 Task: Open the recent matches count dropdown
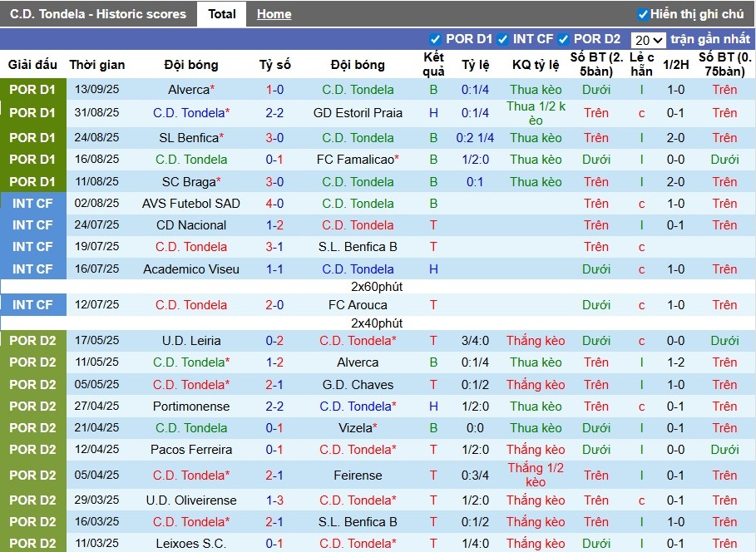pyautogui.click(x=648, y=40)
